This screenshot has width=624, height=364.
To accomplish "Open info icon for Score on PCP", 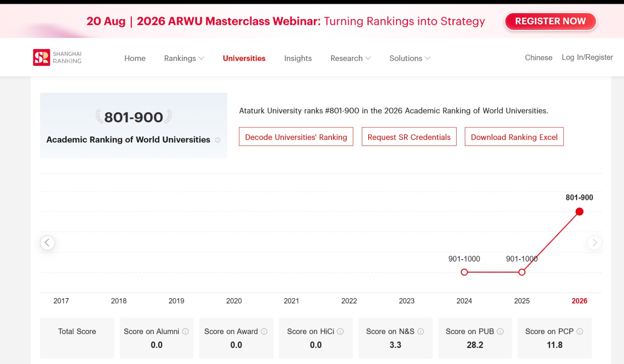I will point(580,331).
